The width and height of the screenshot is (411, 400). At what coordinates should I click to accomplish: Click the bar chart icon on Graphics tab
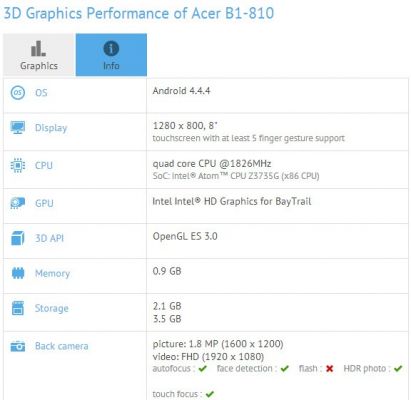coord(38,49)
